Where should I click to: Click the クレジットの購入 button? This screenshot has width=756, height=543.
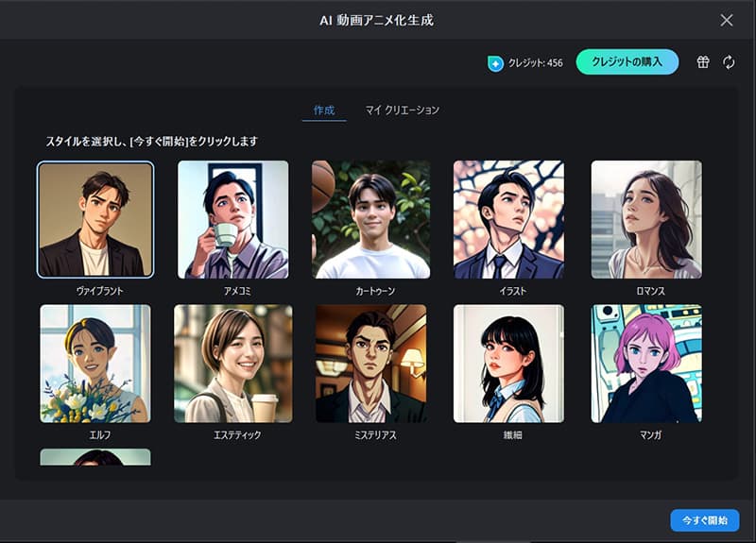coord(627,61)
